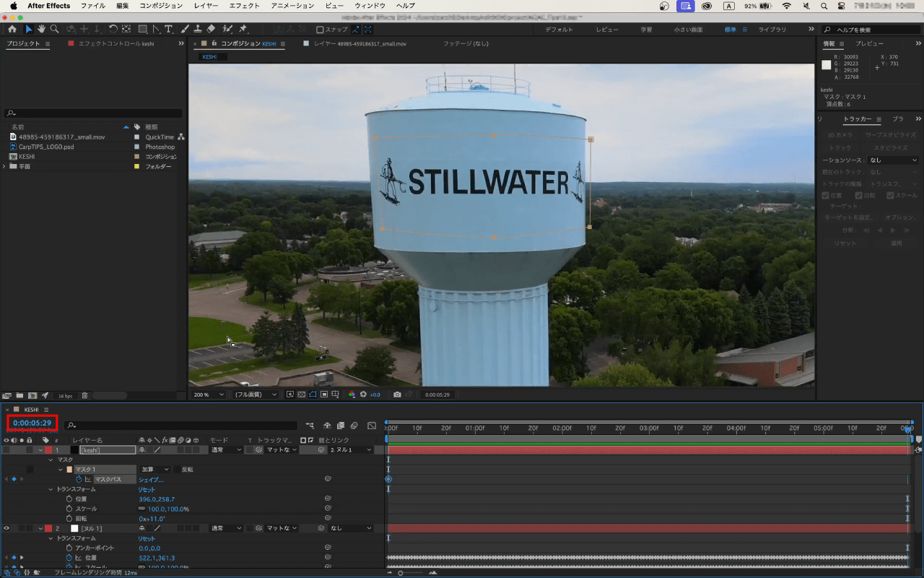Collapse the マスク 1 group
The height and width of the screenshot is (578, 924).
[x=61, y=470]
